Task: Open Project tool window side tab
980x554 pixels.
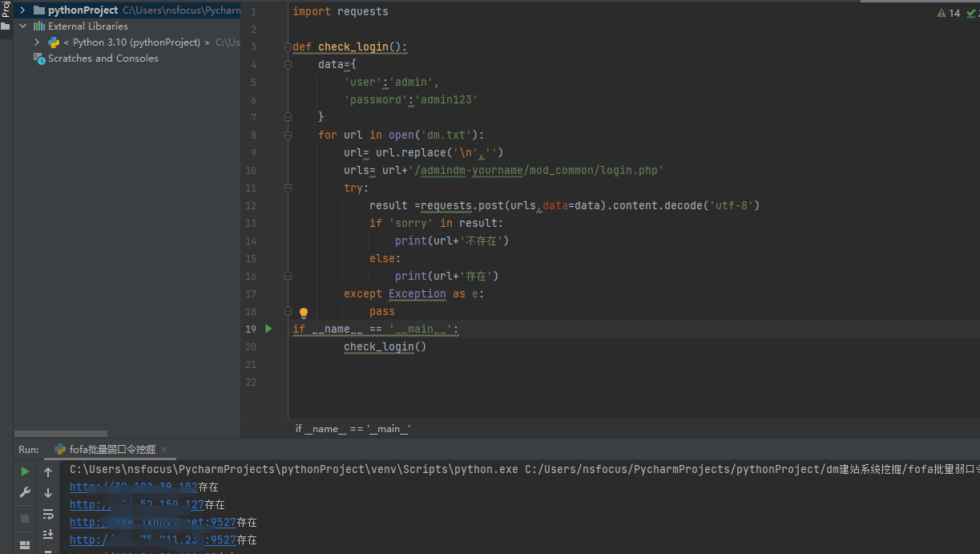Action: pyautogui.click(x=6, y=9)
